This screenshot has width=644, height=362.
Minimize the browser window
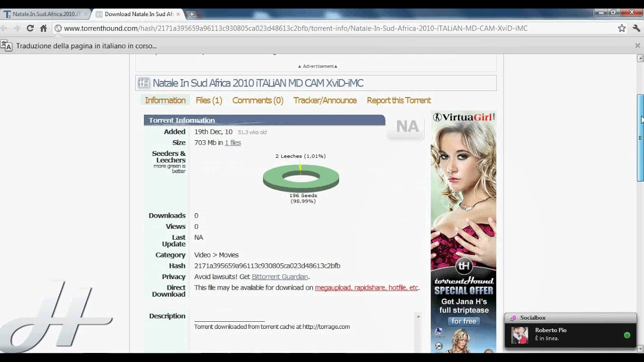point(601,13)
